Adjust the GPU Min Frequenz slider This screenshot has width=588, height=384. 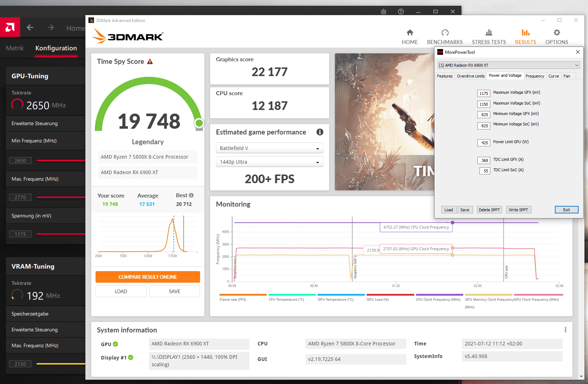61,160
